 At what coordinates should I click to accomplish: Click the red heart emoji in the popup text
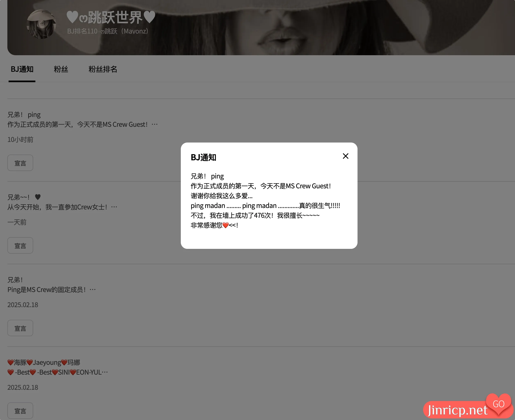(225, 225)
